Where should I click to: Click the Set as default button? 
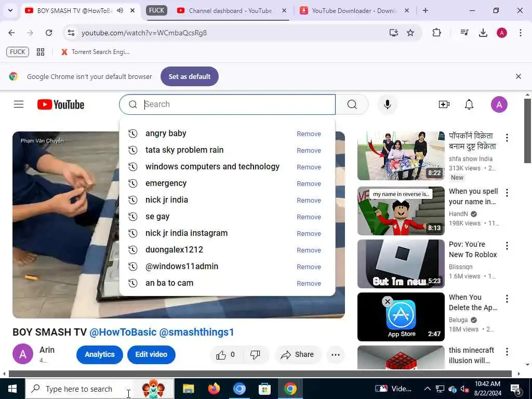pyautogui.click(x=189, y=76)
